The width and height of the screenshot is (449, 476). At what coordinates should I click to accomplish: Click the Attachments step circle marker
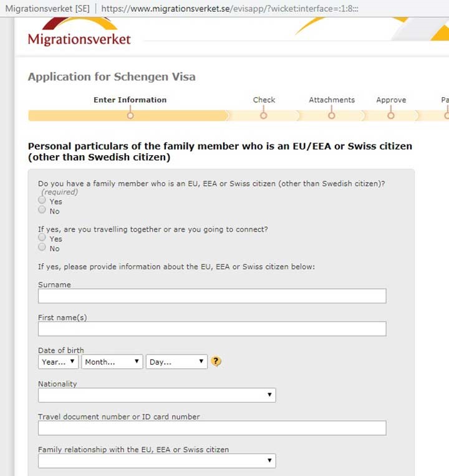332,116
